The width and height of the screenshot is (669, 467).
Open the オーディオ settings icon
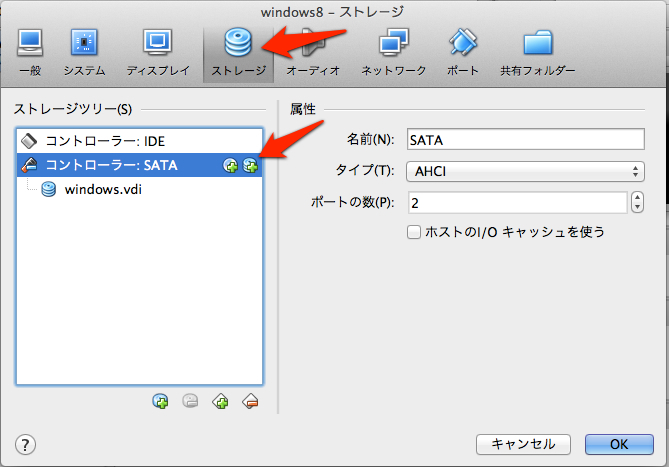tap(313, 42)
